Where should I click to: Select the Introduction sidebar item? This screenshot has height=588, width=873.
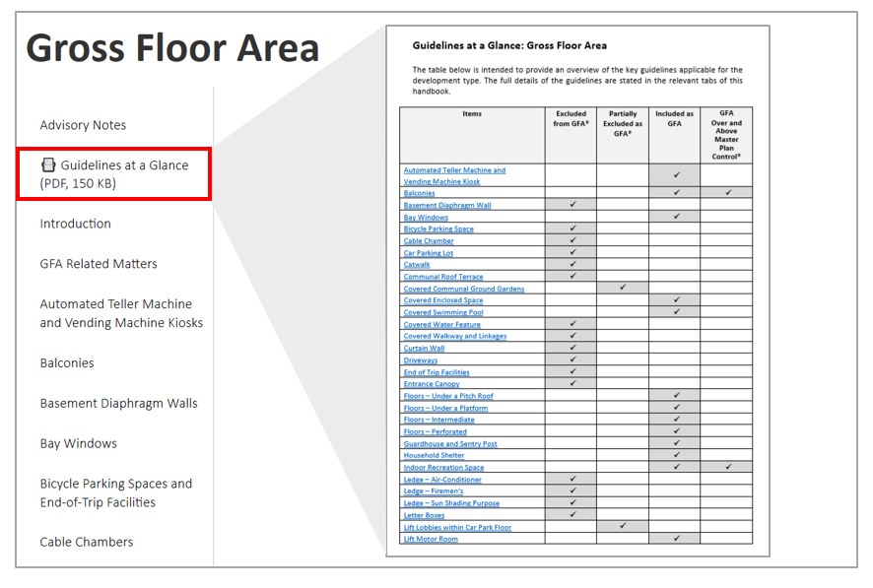pyautogui.click(x=75, y=224)
